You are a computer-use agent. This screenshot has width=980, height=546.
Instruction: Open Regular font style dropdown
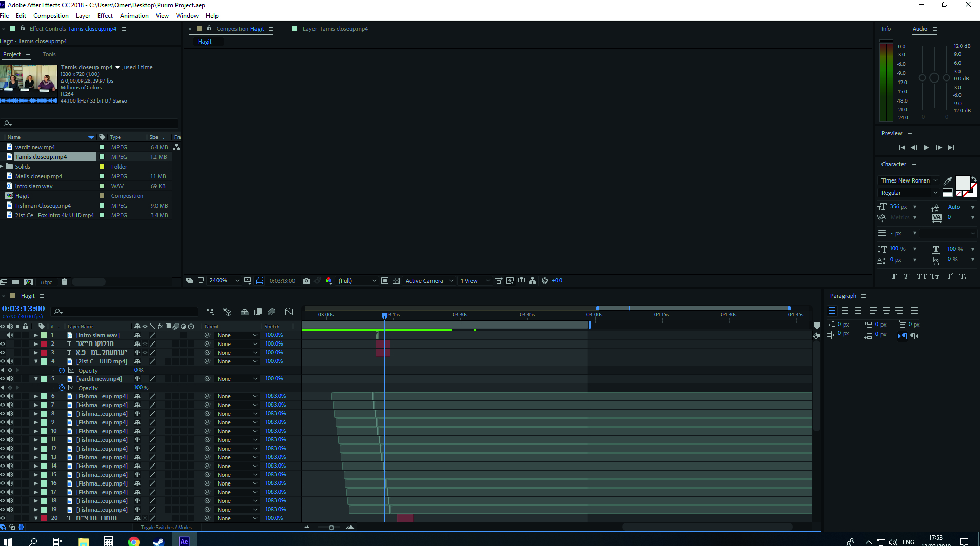tap(909, 193)
